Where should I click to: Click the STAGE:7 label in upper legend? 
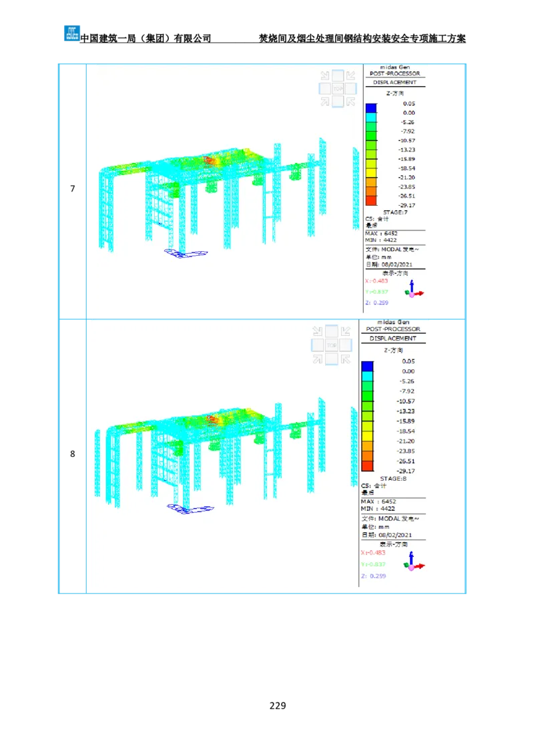point(394,212)
